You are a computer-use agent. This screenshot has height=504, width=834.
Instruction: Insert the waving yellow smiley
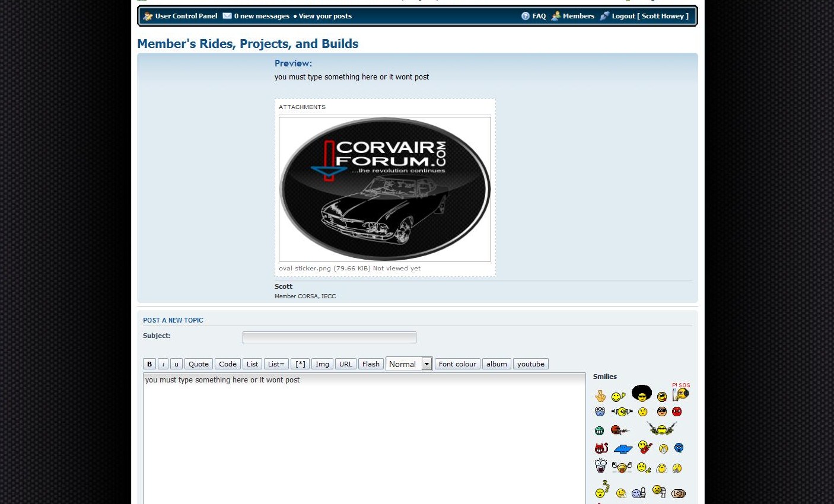619,397
